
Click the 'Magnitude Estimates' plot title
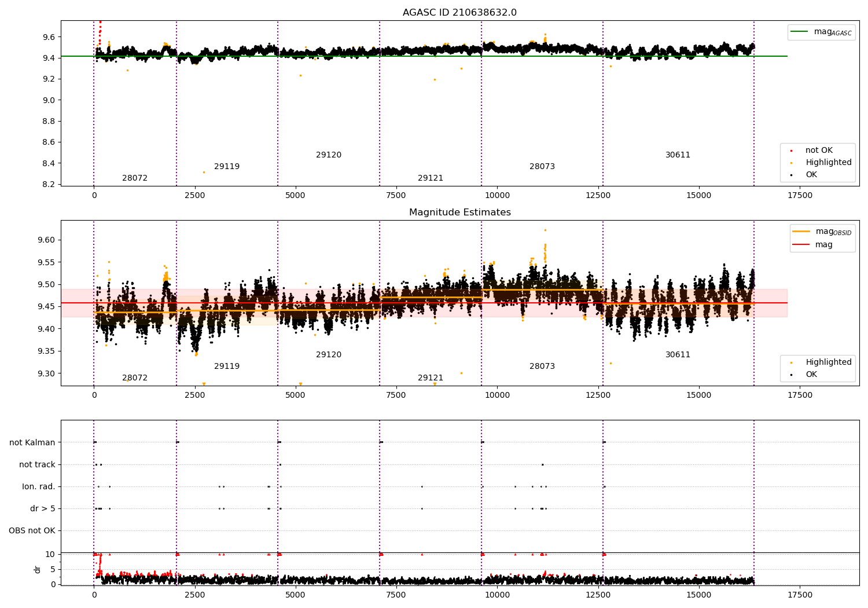pyautogui.click(x=459, y=213)
